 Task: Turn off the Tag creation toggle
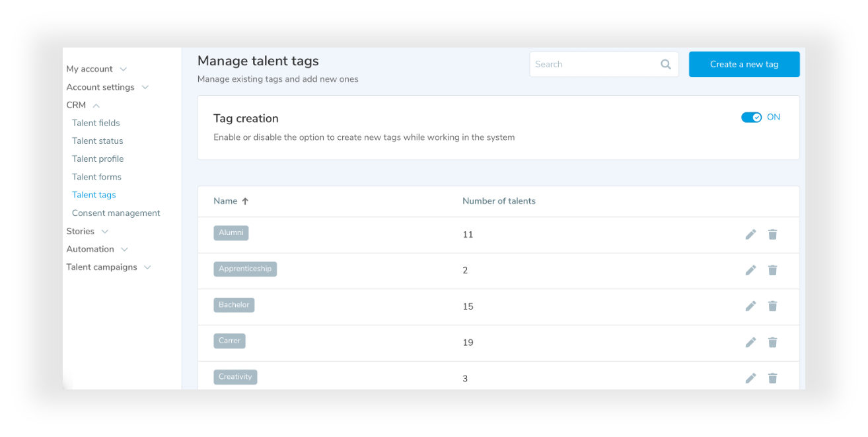point(751,118)
